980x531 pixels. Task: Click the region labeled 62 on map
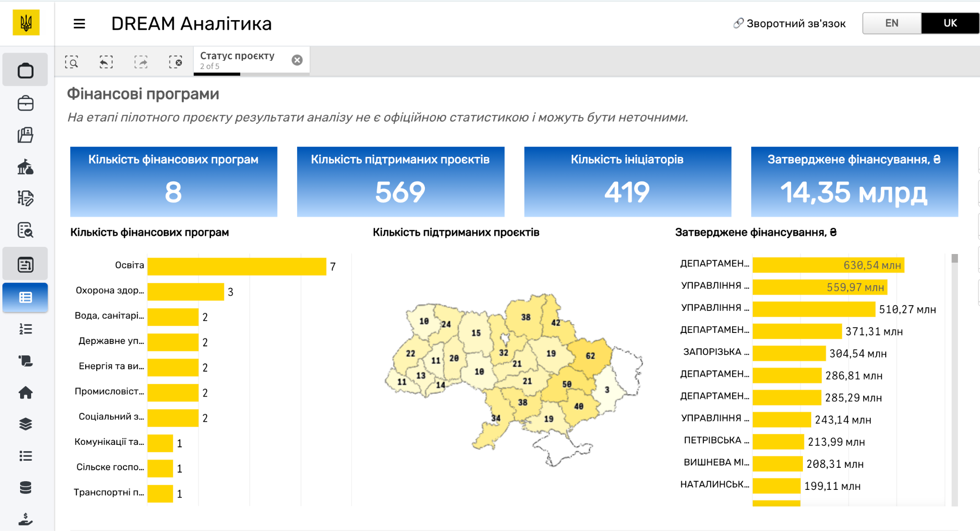click(x=590, y=356)
